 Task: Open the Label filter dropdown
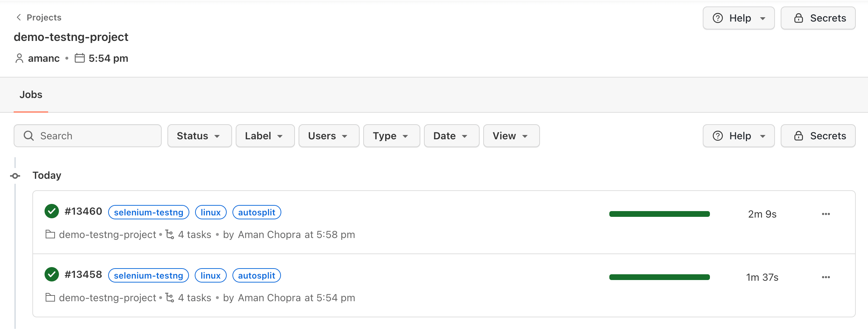click(265, 136)
